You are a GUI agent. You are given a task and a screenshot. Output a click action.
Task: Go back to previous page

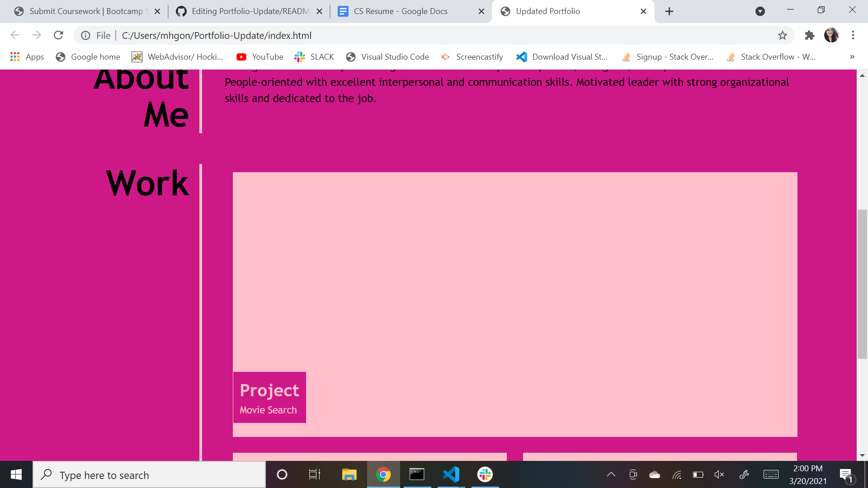15,35
